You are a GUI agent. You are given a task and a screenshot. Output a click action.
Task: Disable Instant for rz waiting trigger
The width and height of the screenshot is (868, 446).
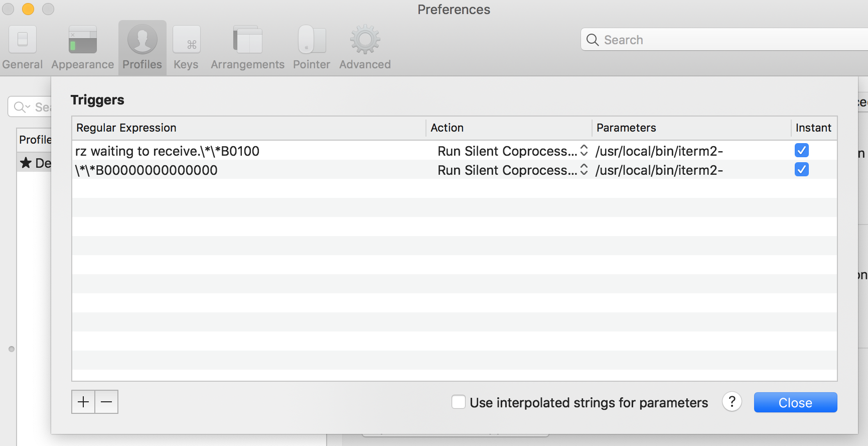[x=801, y=151]
